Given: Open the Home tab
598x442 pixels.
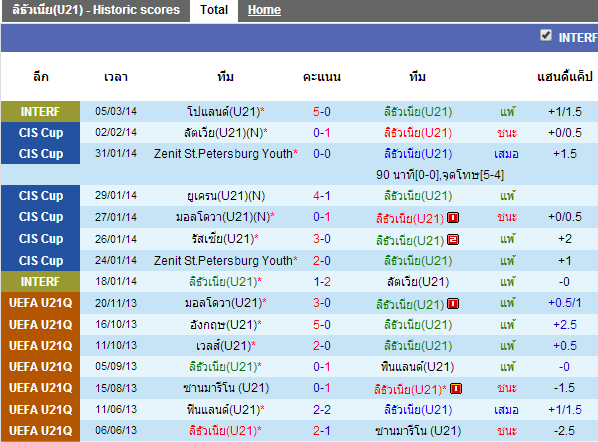Looking at the screenshot, I should click(x=264, y=10).
